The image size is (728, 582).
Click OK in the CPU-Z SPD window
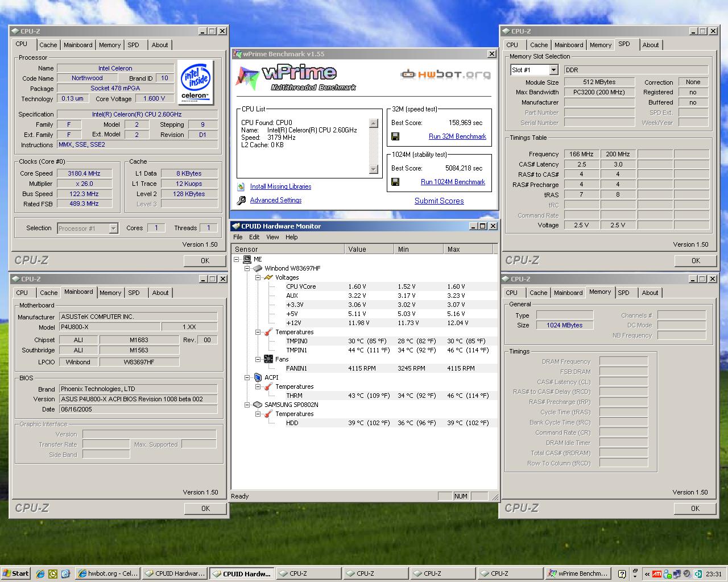click(x=696, y=261)
